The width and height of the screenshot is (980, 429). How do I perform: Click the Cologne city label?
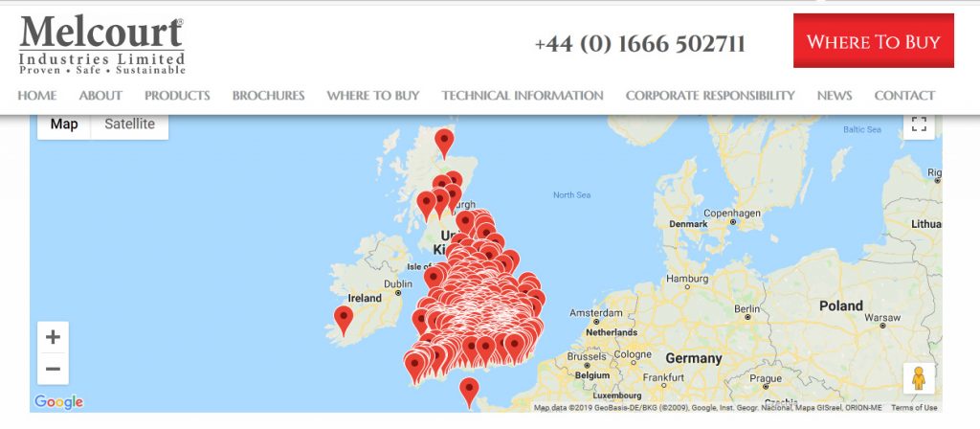click(633, 354)
